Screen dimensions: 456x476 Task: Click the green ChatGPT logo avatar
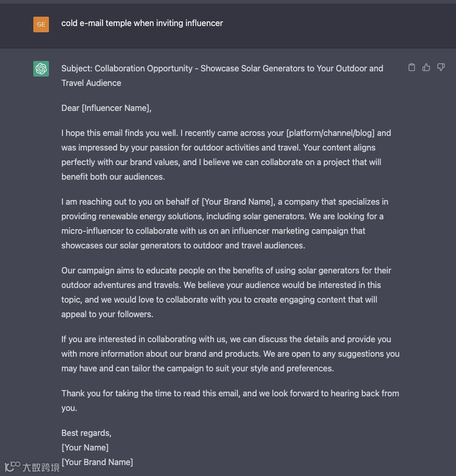(41, 69)
